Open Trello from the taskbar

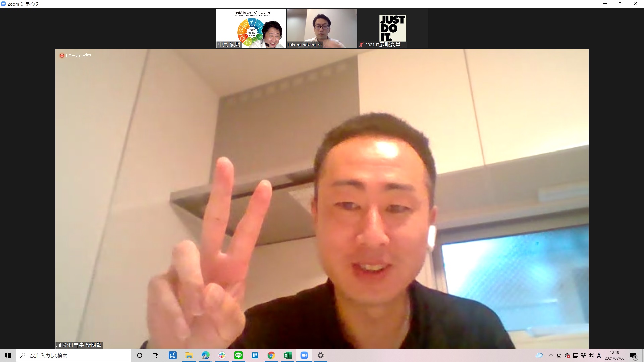pyautogui.click(x=255, y=355)
